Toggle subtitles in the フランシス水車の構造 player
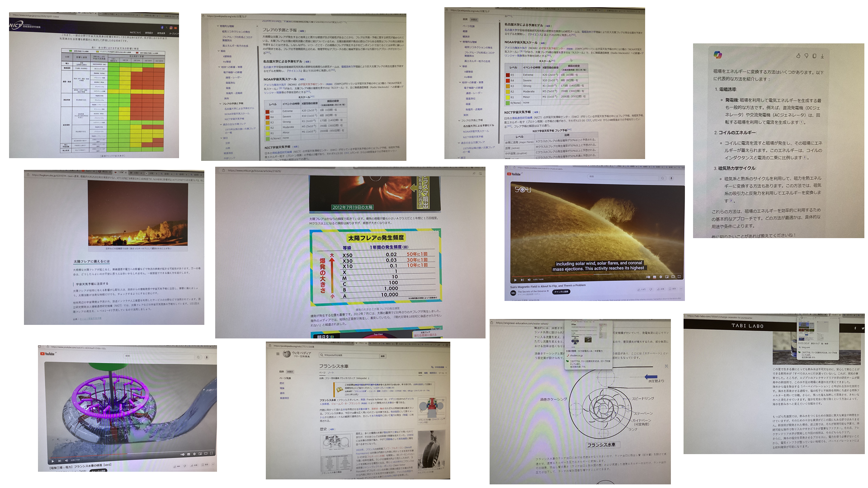The image size is (868, 488). [x=189, y=454]
